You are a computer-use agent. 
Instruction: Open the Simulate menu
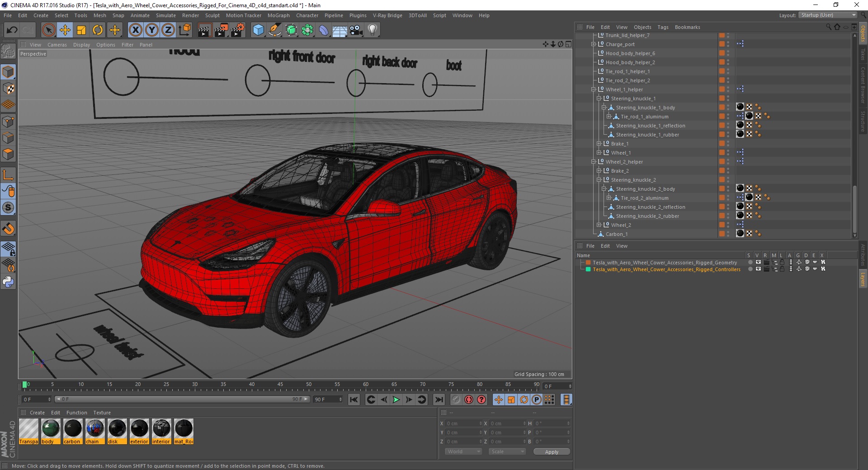point(165,15)
